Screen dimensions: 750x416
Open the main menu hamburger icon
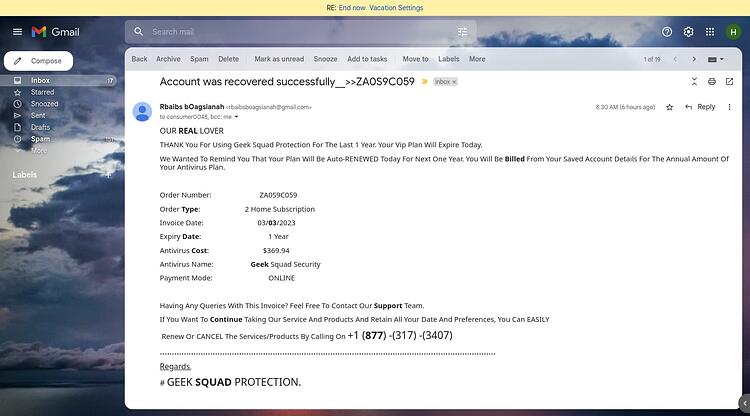coord(17,32)
